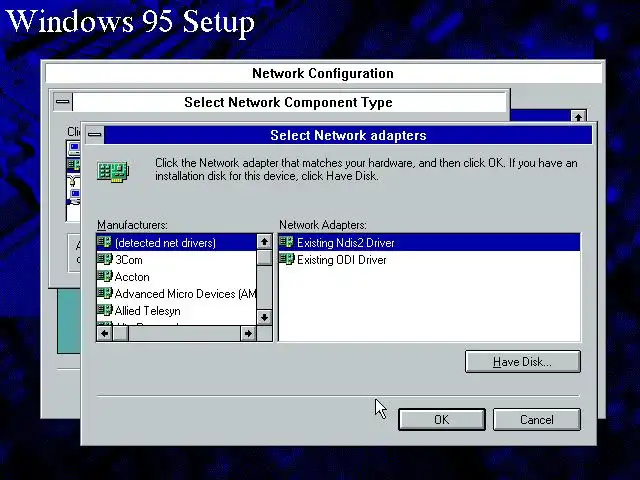640x480 pixels.
Task: Click the Manufacturers horizontal scrollbar thumb
Action: (x=120, y=333)
